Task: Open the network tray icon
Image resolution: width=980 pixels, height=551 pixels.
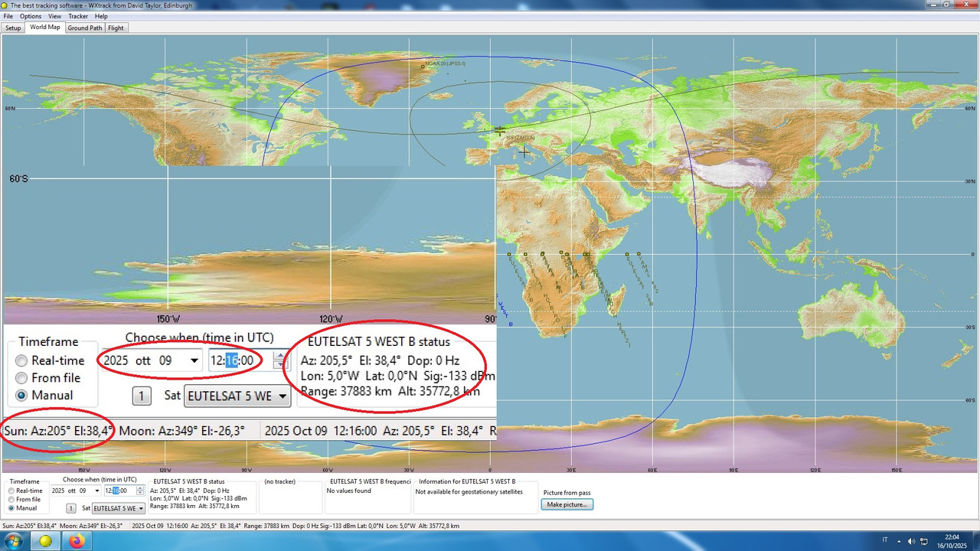Action: [x=924, y=541]
